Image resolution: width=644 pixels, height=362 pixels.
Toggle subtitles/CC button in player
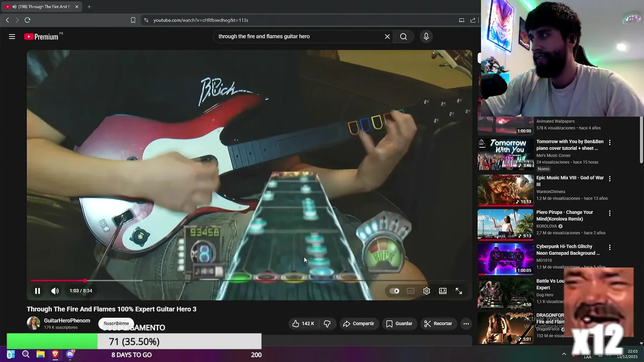click(x=411, y=291)
